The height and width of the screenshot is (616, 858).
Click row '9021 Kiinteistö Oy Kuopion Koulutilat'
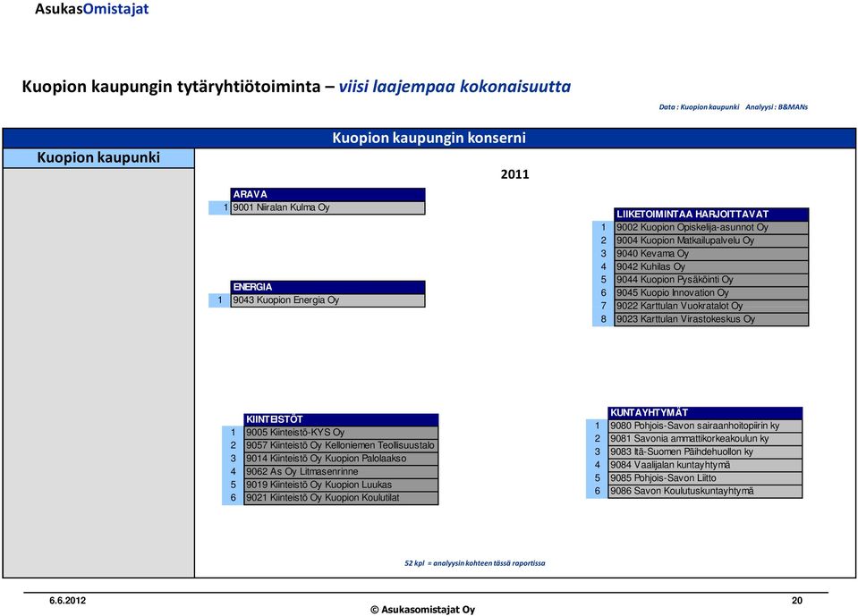tap(341, 498)
